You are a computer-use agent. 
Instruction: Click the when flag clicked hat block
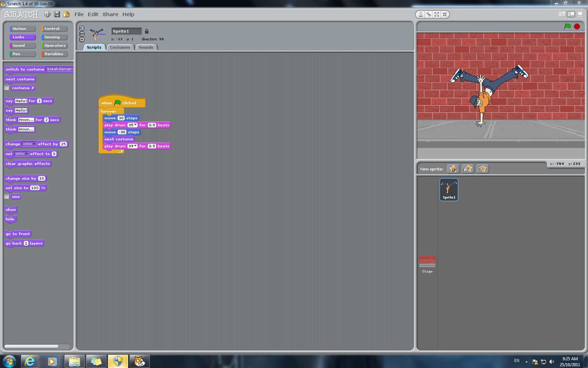tap(122, 102)
